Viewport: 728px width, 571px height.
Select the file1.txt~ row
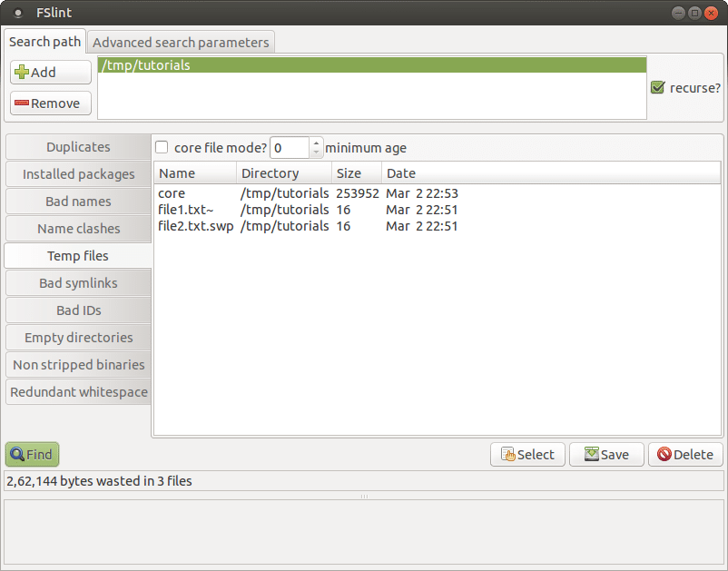pos(437,210)
